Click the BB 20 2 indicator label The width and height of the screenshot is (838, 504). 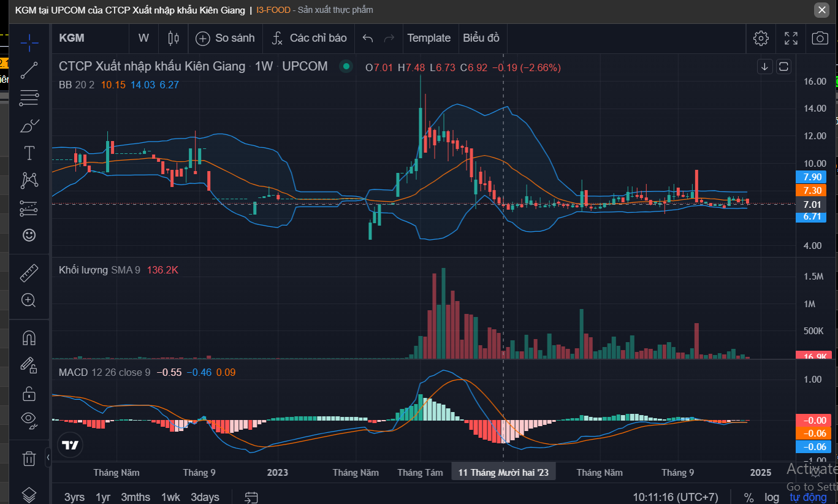point(77,85)
